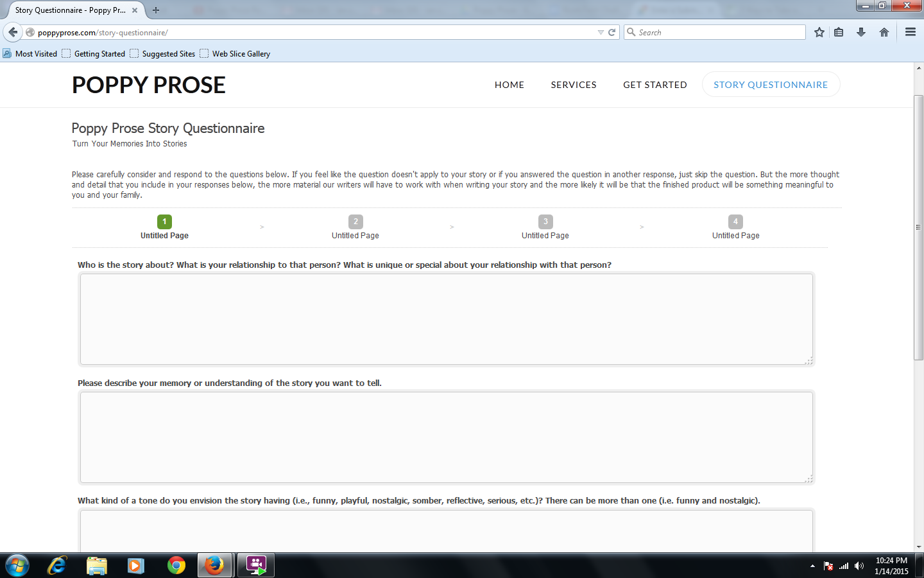Image resolution: width=924 pixels, height=578 pixels.
Task: Open the Getting Started bookmark
Action: tap(94, 53)
